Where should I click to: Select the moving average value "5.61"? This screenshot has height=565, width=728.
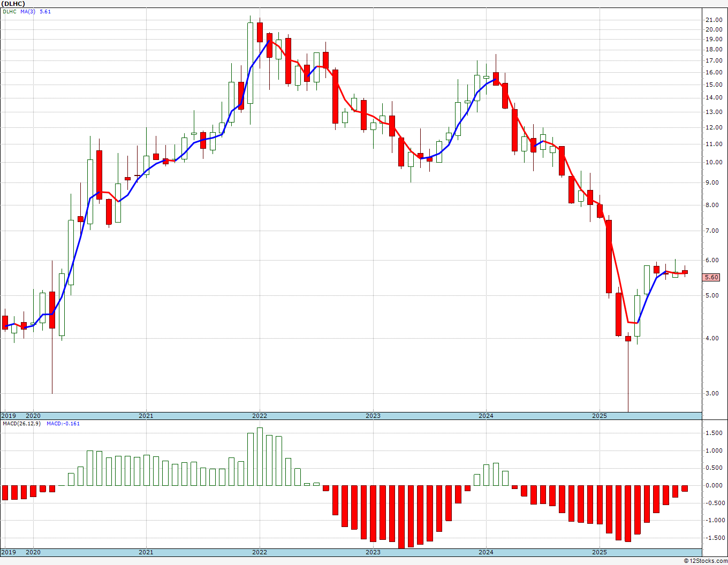pyautogui.click(x=45, y=12)
